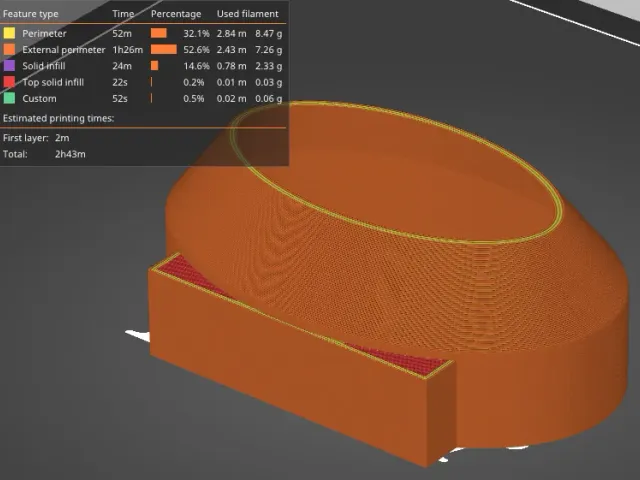This screenshot has height=480, width=640.
Task: Hide the Solid infill feature label
Action: point(44,66)
